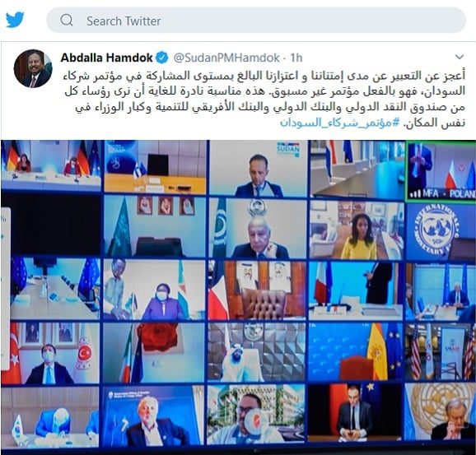The height and width of the screenshot is (455, 476).
Task: Click the IMF logo video tile
Action: pyautogui.click(x=441, y=232)
